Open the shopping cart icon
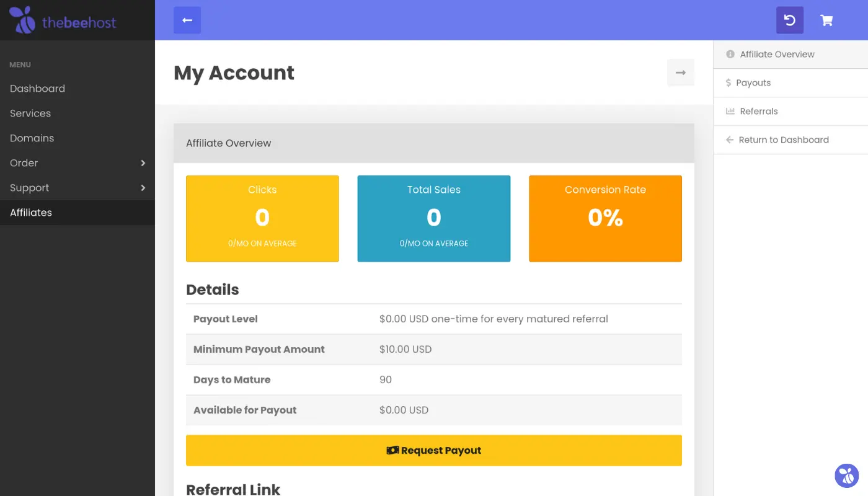The image size is (868, 496). coord(826,20)
